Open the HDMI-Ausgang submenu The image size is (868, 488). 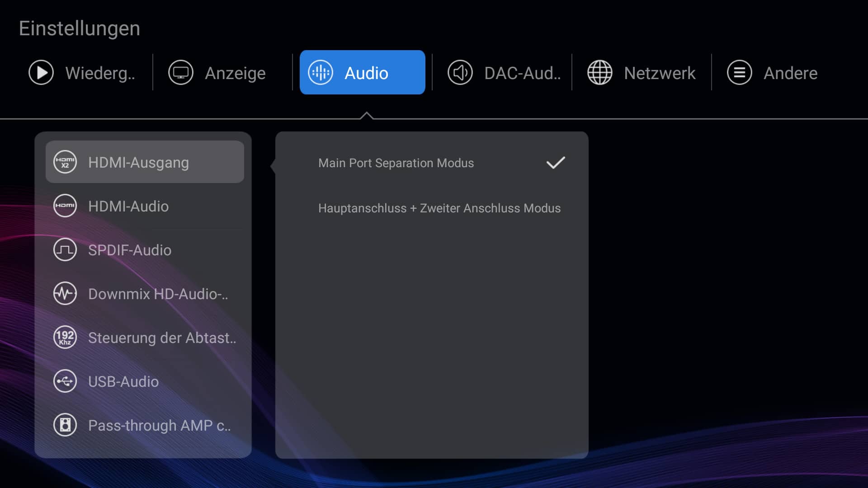tap(138, 163)
